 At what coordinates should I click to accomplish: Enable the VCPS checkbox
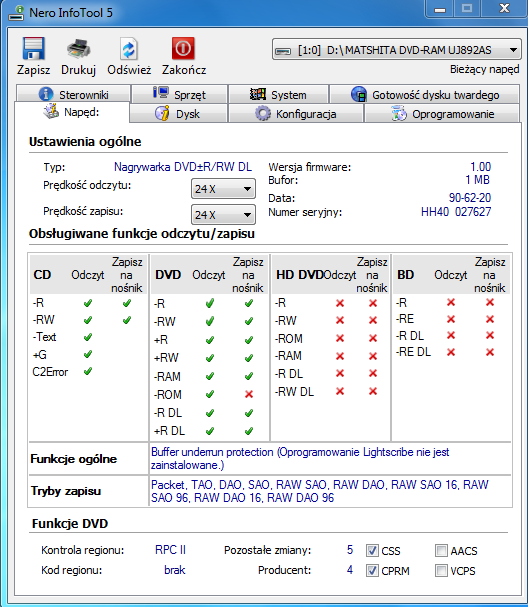(441, 570)
